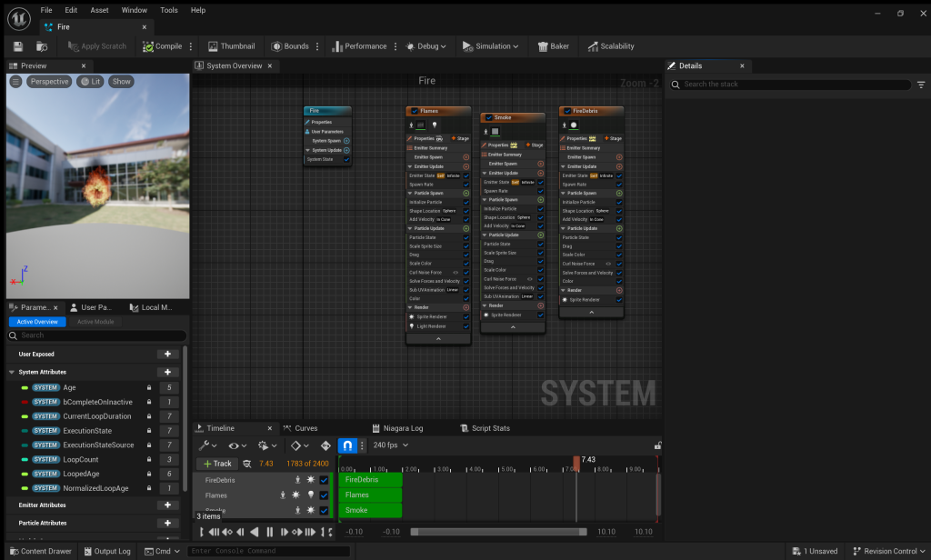Open the Debug dropdown menu

point(425,46)
